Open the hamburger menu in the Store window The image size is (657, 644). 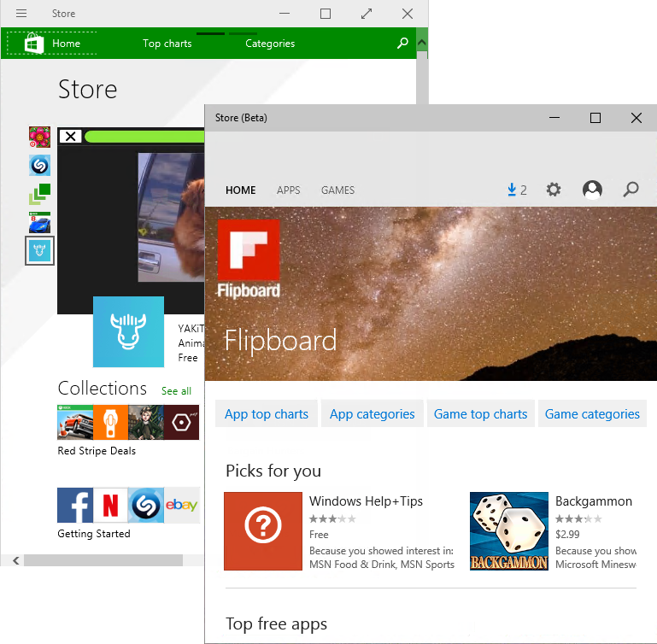(21, 14)
